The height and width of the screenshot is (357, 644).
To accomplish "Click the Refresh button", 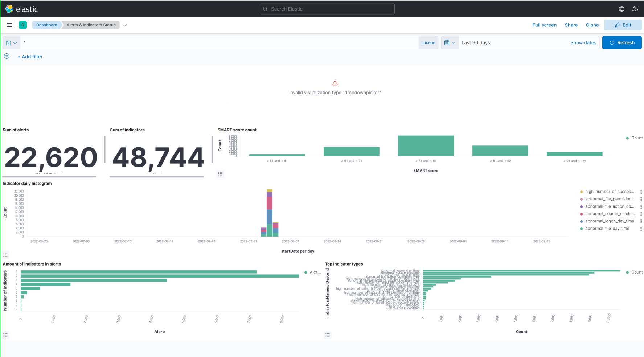I will tap(622, 42).
